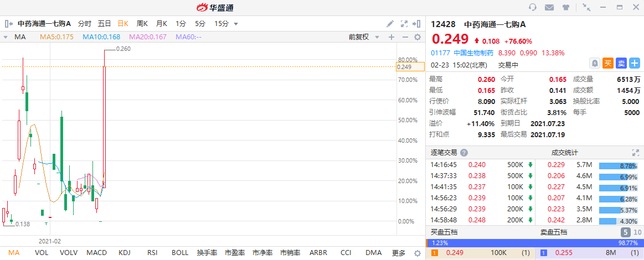Select the MACD indicator tab
This screenshot has width=644, height=260.
[x=96, y=253]
